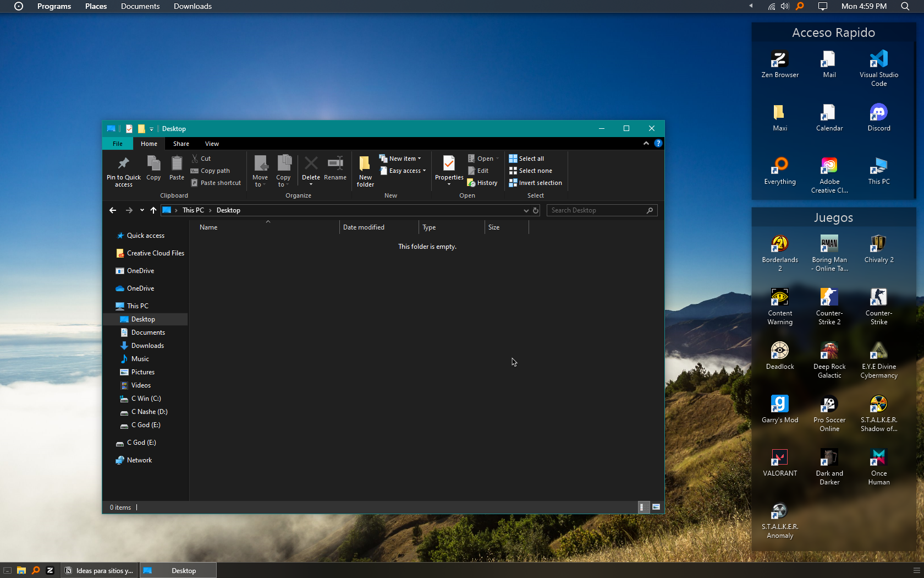The height and width of the screenshot is (578, 924).
Task: Click Select all in ribbon
Action: (527, 159)
